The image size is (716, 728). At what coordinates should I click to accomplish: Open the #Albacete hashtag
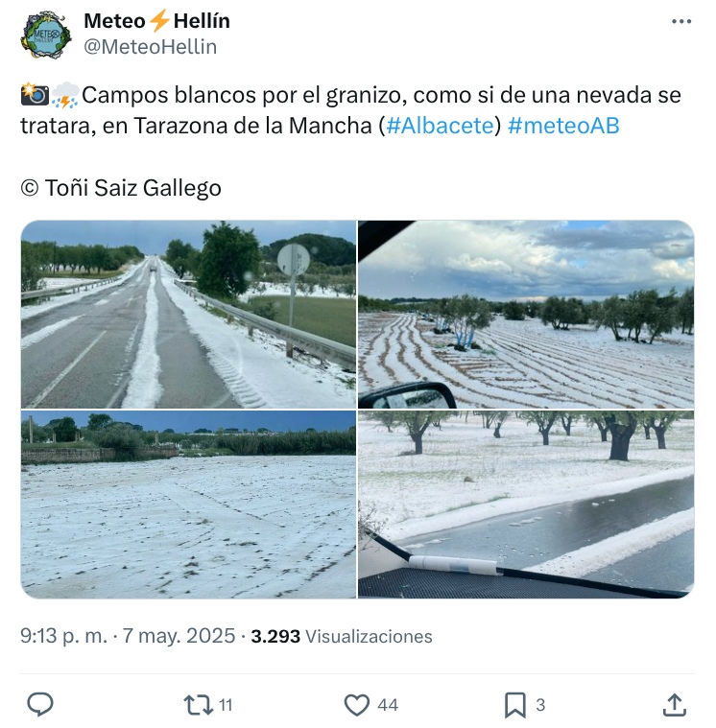click(440, 126)
